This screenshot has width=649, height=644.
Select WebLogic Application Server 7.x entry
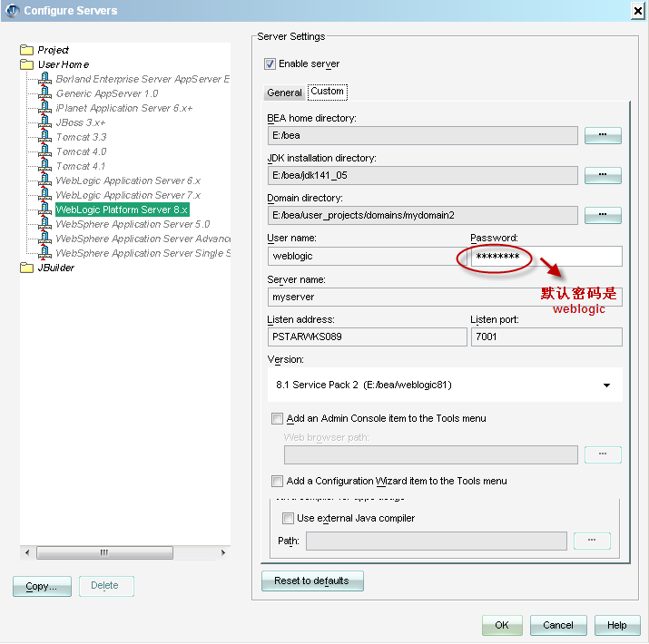click(128, 195)
